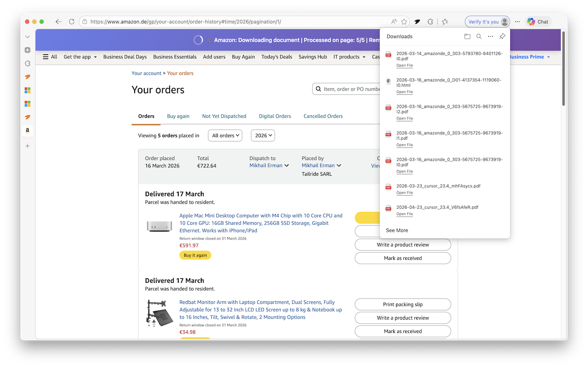Click Buy it again for the Mac Mini
The width and height of the screenshot is (588, 368).
[x=195, y=255]
